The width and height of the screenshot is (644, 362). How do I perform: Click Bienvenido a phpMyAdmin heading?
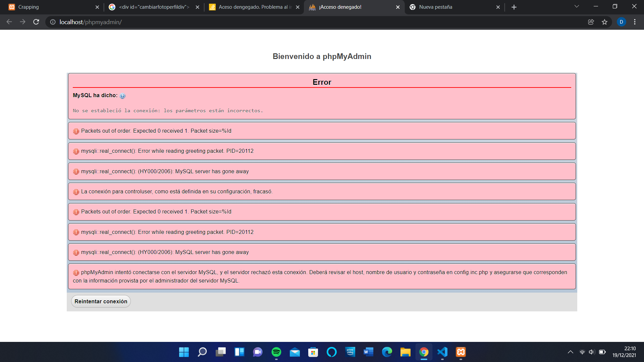322,56
